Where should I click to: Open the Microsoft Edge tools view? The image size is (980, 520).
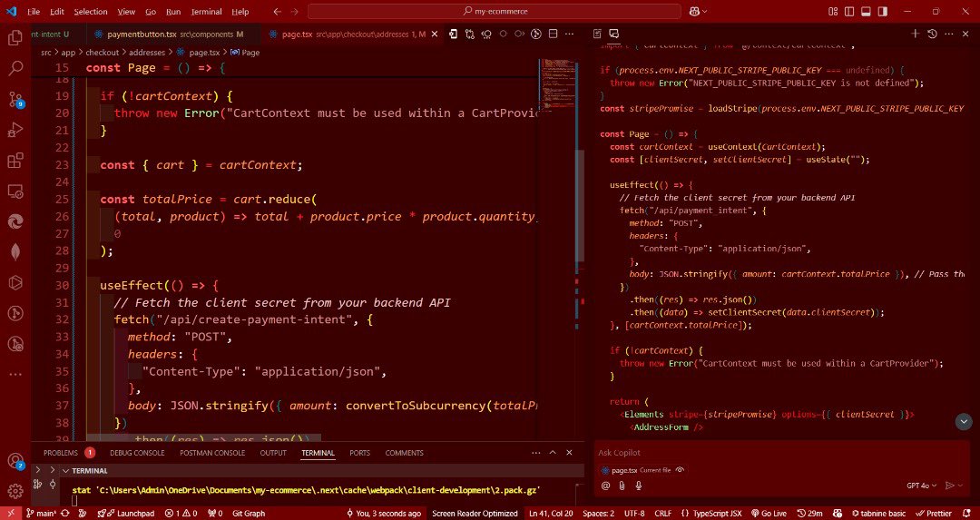coord(15,221)
